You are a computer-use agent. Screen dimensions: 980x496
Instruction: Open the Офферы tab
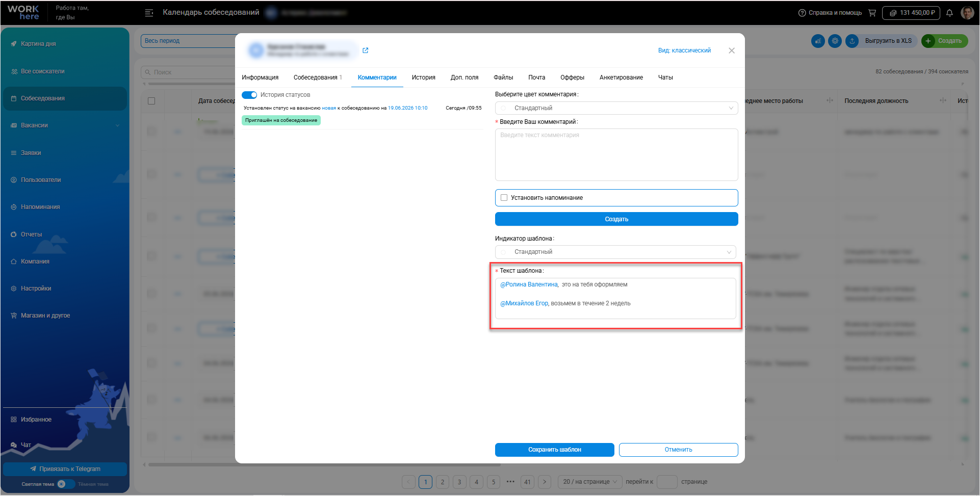coord(572,77)
